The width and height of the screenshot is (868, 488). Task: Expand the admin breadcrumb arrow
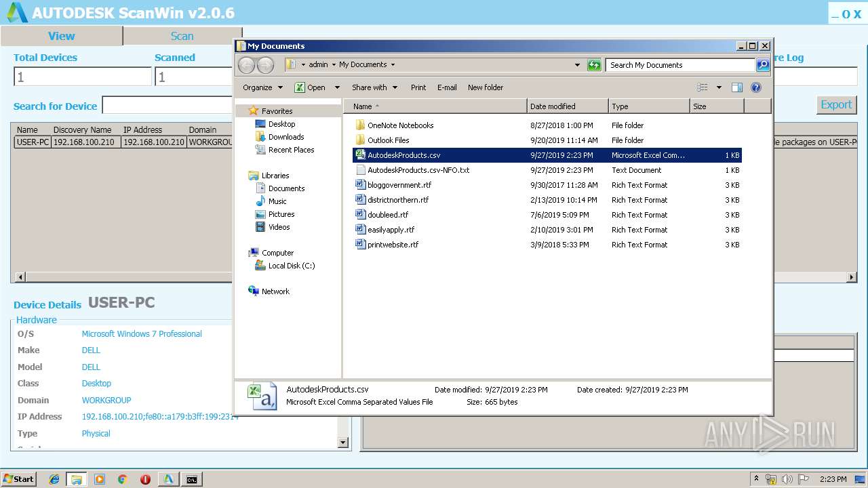click(334, 65)
